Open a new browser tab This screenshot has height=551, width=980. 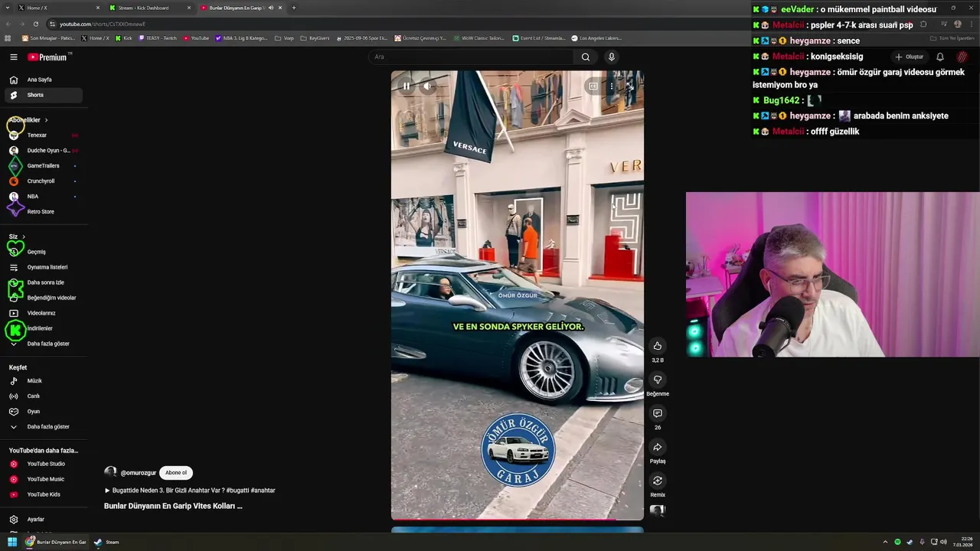[294, 8]
